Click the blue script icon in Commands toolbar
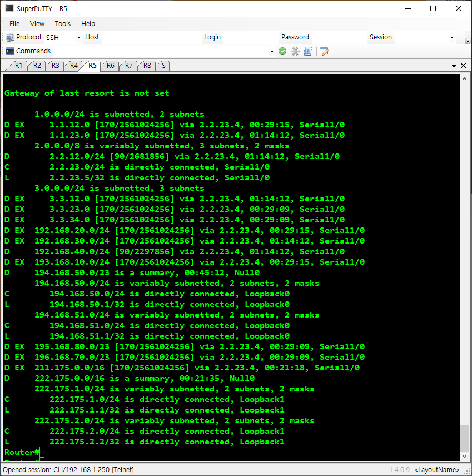This screenshot has width=472, height=476. pos(308,51)
